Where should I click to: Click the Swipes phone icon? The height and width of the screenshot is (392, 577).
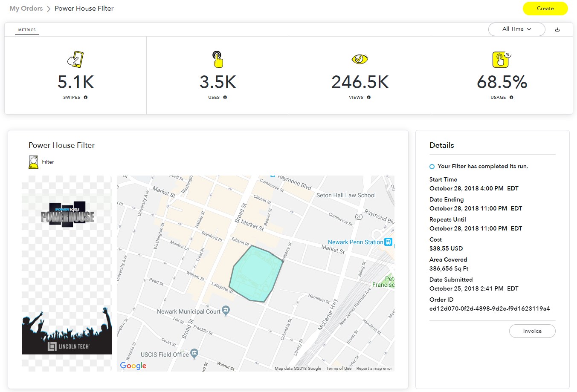(x=75, y=59)
